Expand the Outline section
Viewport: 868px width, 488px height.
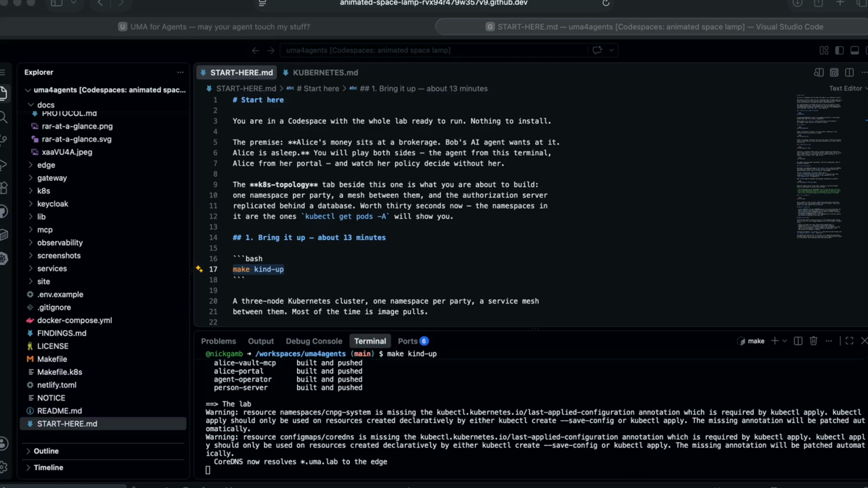[103, 451]
